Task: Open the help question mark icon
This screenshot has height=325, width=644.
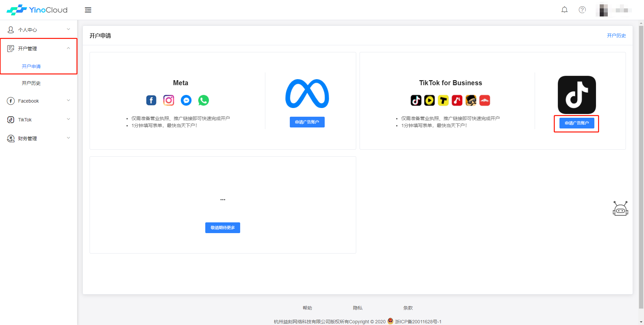Action: 582,10
